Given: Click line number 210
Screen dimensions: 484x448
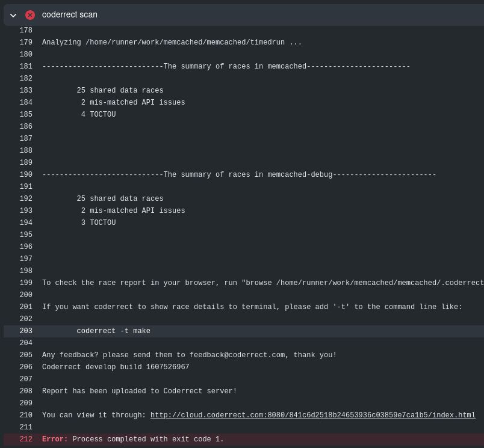Looking at the screenshot, I should point(26,415).
